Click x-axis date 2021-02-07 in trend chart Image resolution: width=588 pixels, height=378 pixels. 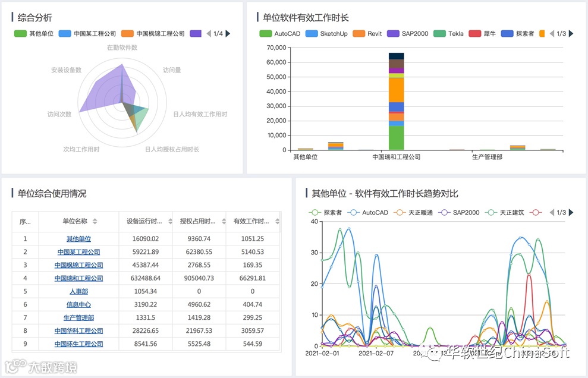click(376, 353)
